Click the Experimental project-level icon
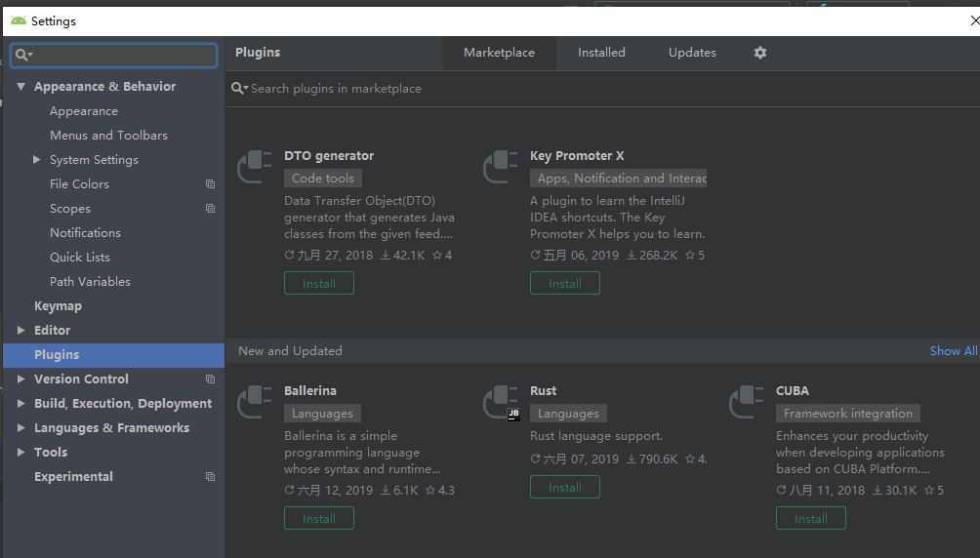The image size is (980, 558). [x=210, y=477]
